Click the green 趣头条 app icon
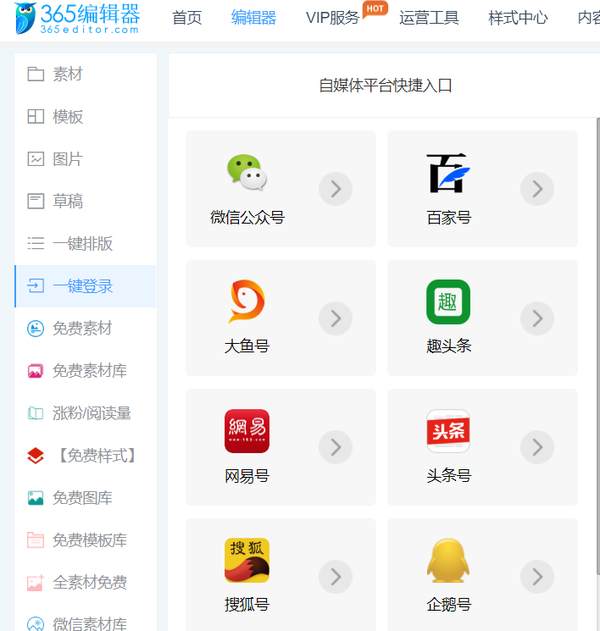The height and width of the screenshot is (631, 600). tap(448, 302)
